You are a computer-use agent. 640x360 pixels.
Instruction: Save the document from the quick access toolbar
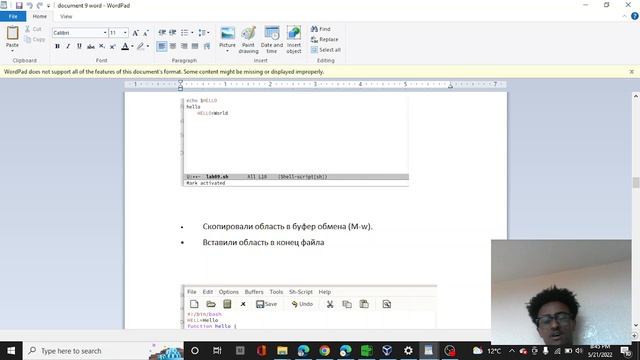(x=19, y=5)
